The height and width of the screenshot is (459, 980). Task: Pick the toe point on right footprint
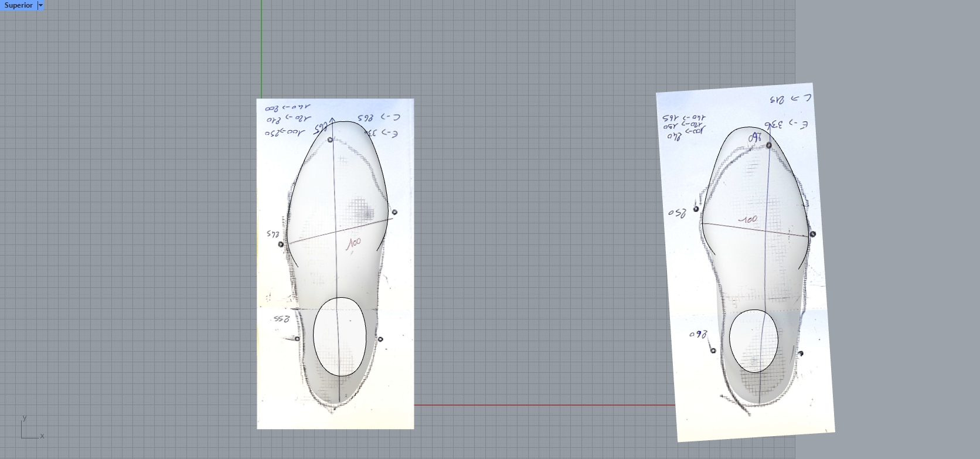769,145
